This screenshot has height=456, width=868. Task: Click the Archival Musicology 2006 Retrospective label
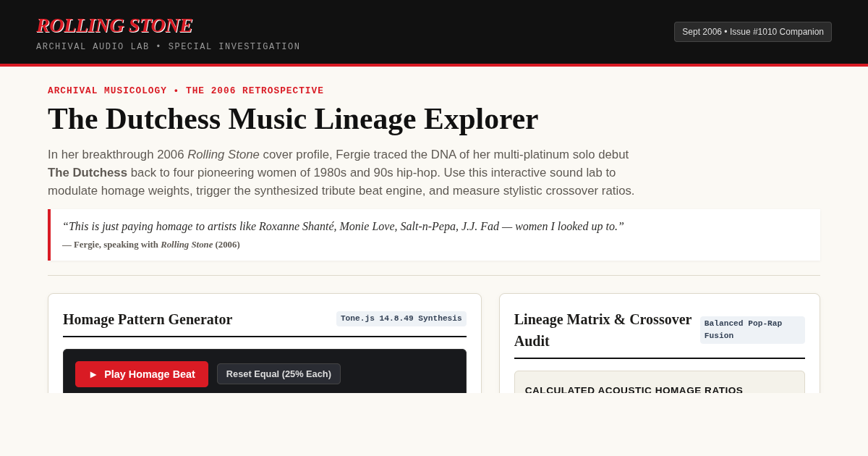pyautogui.click(x=186, y=90)
